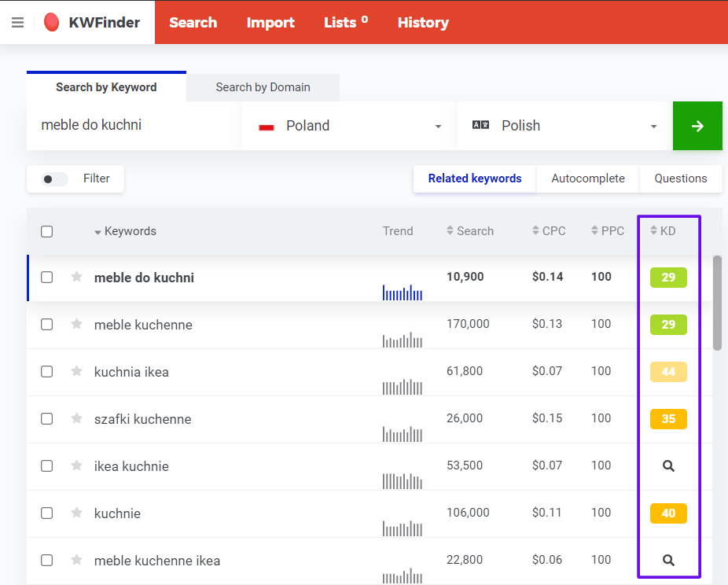Expand the Polish language dropdown
This screenshot has height=585, width=728.
564,126
